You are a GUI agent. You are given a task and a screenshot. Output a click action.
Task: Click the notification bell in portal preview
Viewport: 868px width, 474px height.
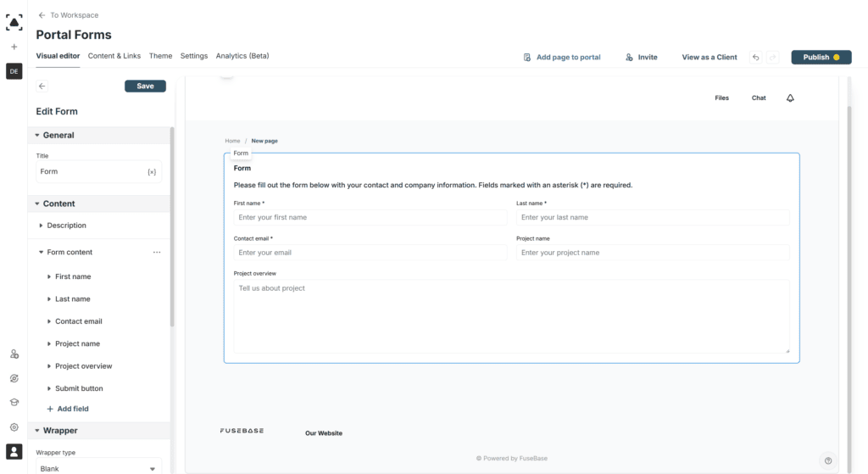click(790, 98)
